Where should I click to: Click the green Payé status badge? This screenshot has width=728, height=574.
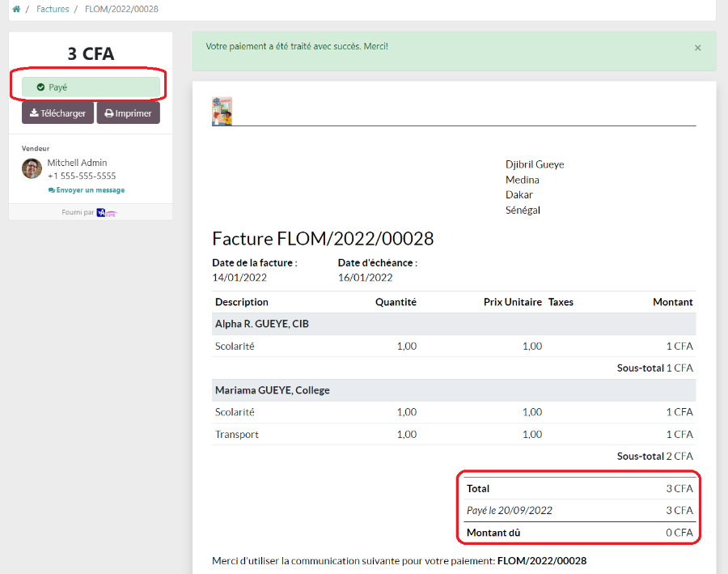pos(91,87)
